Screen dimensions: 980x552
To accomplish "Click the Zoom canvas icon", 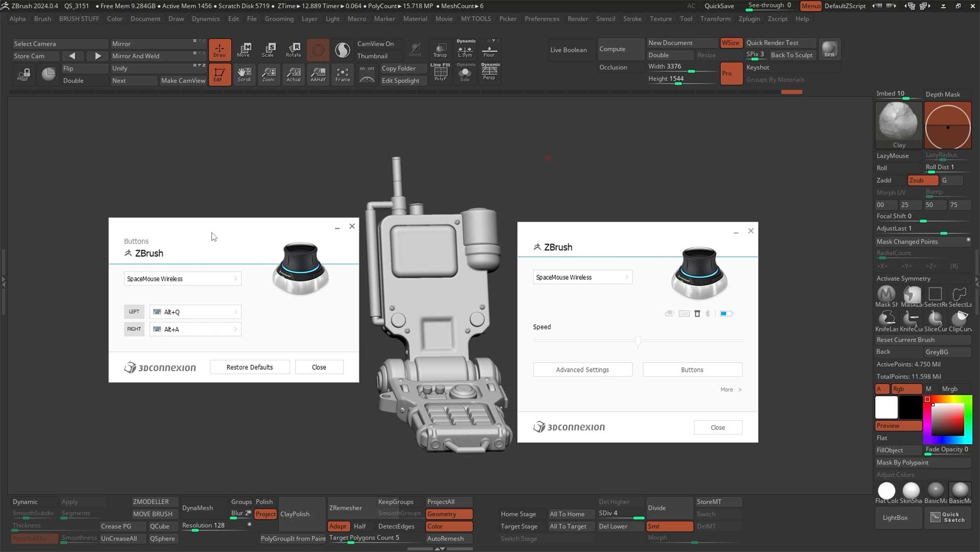I will coord(268,75).
